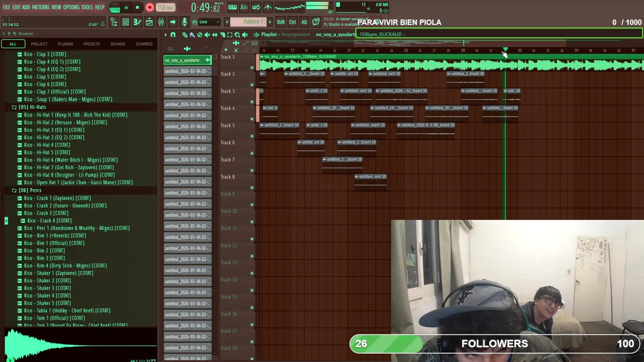Select the Paint brush tool in playlist
This screenshot has width=644, height=362.
pyautogui.click(x=192, y=35)
